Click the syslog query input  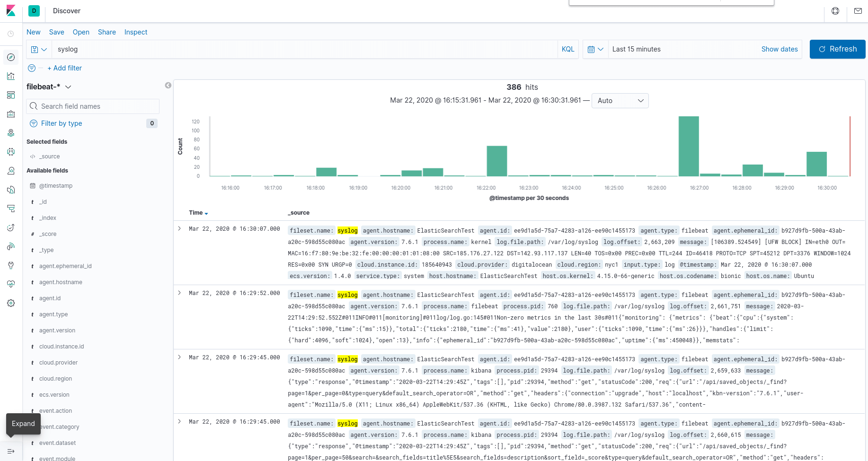(x=304, y=49)
